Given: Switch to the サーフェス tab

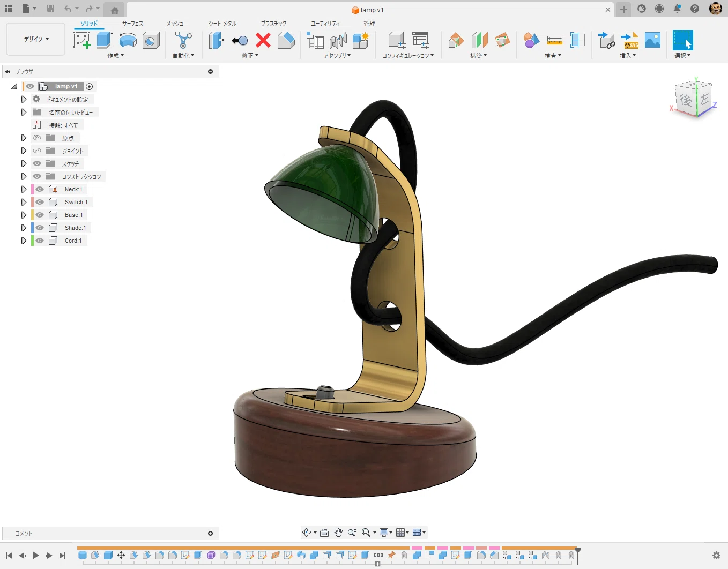Looking at the screenshot, I should pos(132,24).
